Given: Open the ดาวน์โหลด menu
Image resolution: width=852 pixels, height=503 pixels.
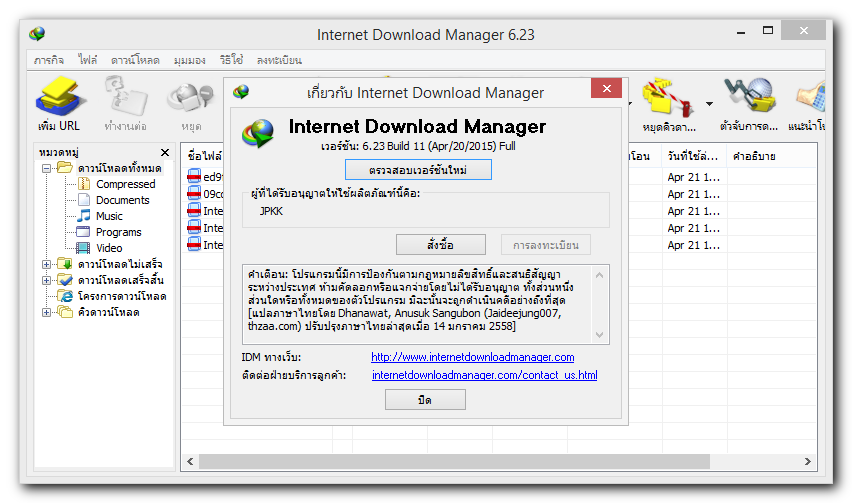Looking at the screenshot, I should point(135,60).
